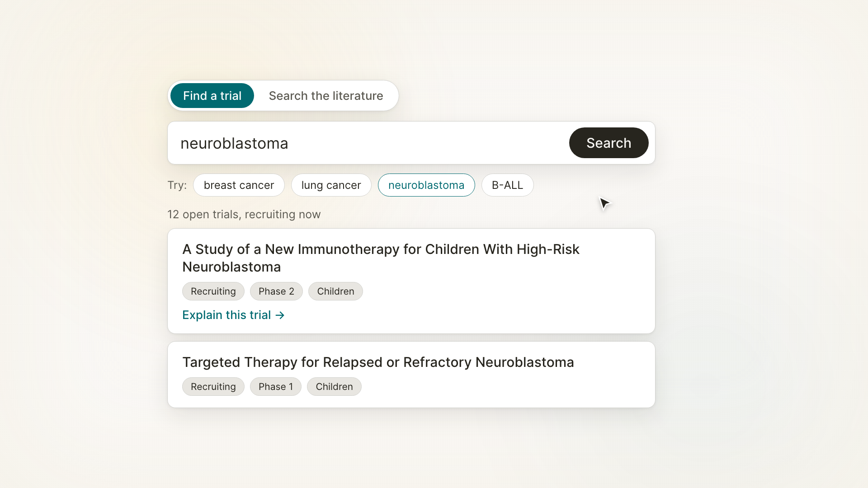Screen dimensions: 868x488
Task: Open the Explain this trial link
Action: [233, 315]
